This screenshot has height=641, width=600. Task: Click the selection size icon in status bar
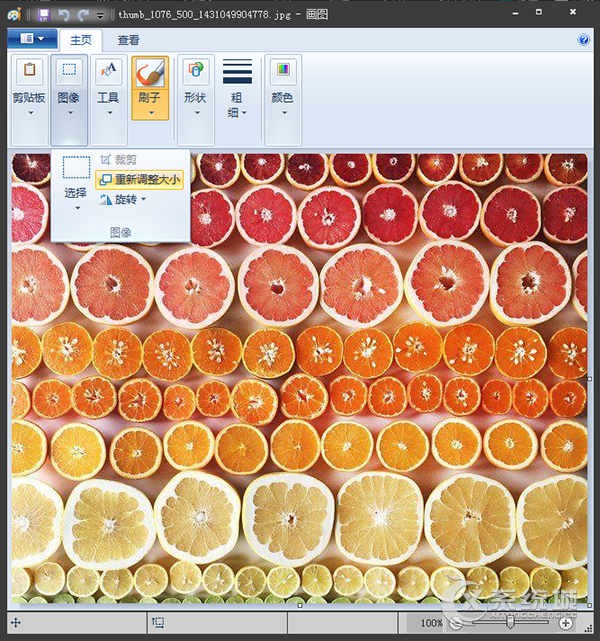pos(158,623)
